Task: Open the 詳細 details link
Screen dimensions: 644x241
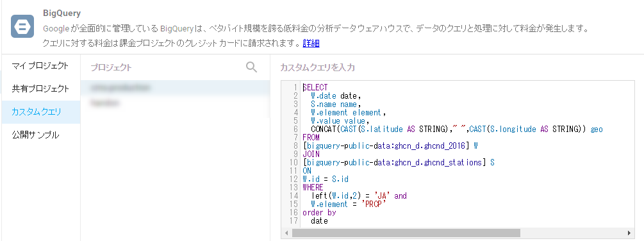Action: point(311,43)
